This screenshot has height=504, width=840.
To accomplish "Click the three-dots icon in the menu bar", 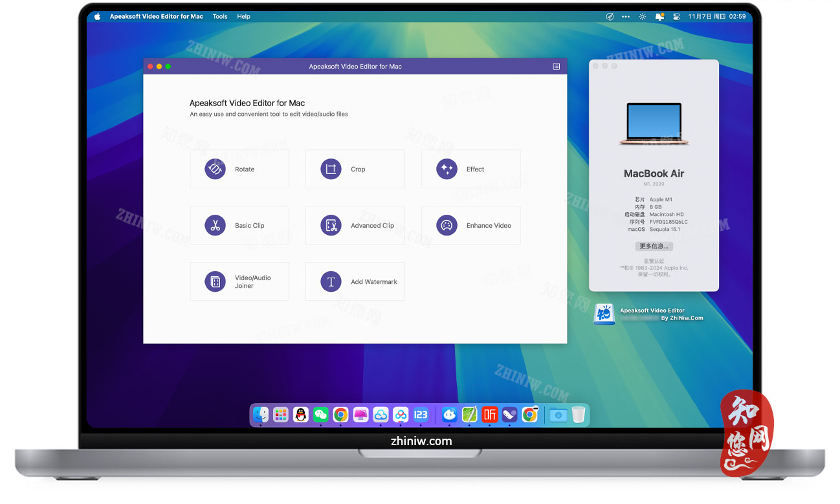I will [626, 17].
